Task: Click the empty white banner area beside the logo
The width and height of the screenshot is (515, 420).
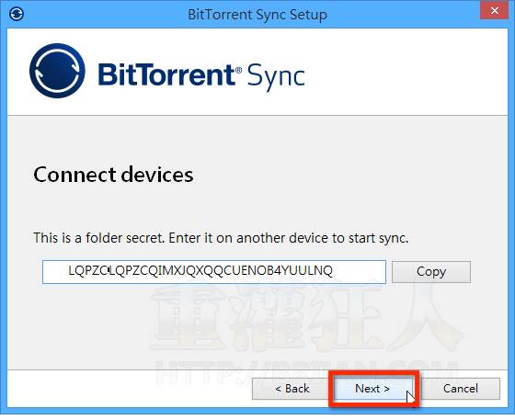Action: (404, 73)
